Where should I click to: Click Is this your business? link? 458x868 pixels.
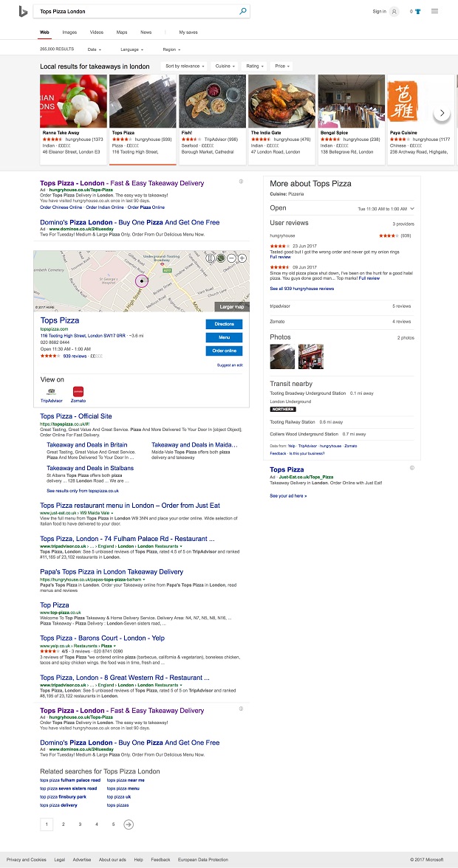tap(307, 453)
